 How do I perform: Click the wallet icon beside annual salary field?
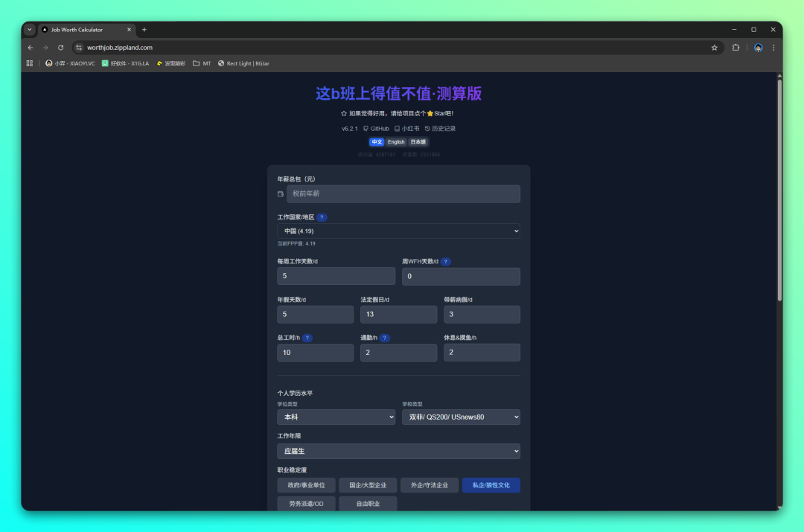click(281, 194)
